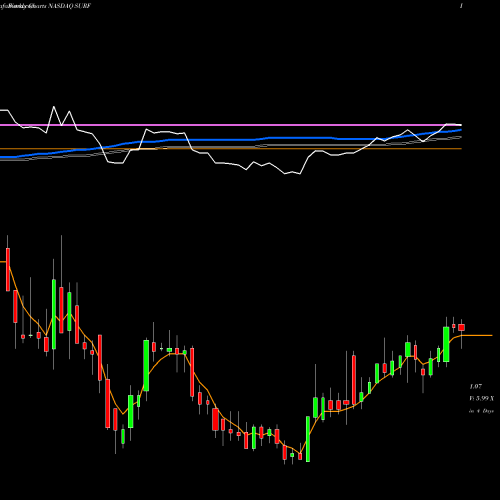Click the 'in 4 Days' label
Viewport: 500px width, 500px height.
481,411
